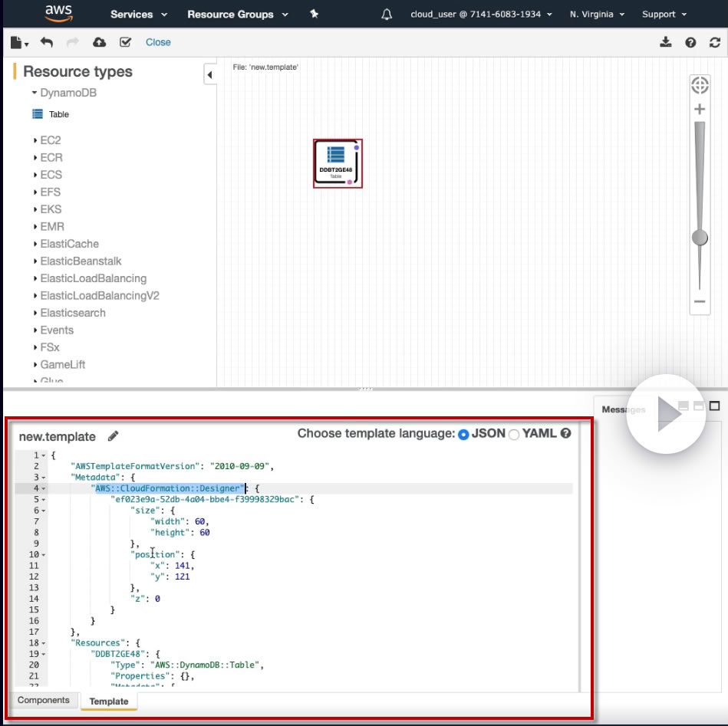Play the video overlay button
The width and height of the screenshot is (728, 726).
(x=666, y=414)
